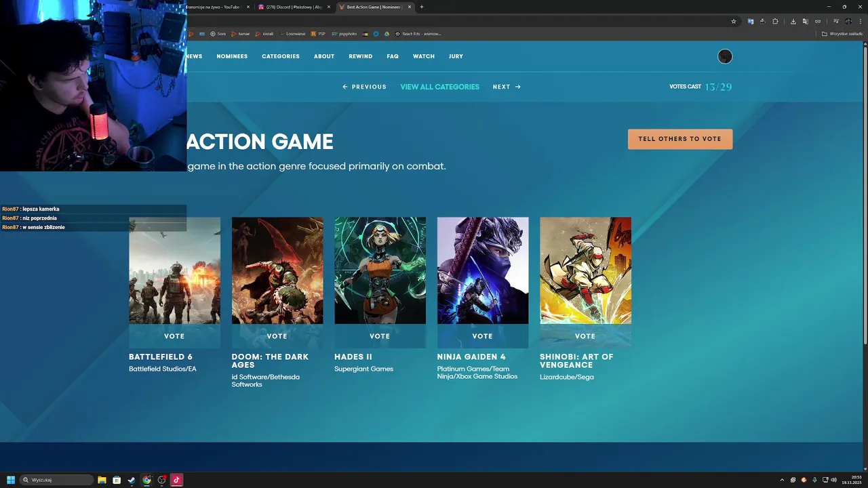Open the site user account avatar

click(725, 57)
